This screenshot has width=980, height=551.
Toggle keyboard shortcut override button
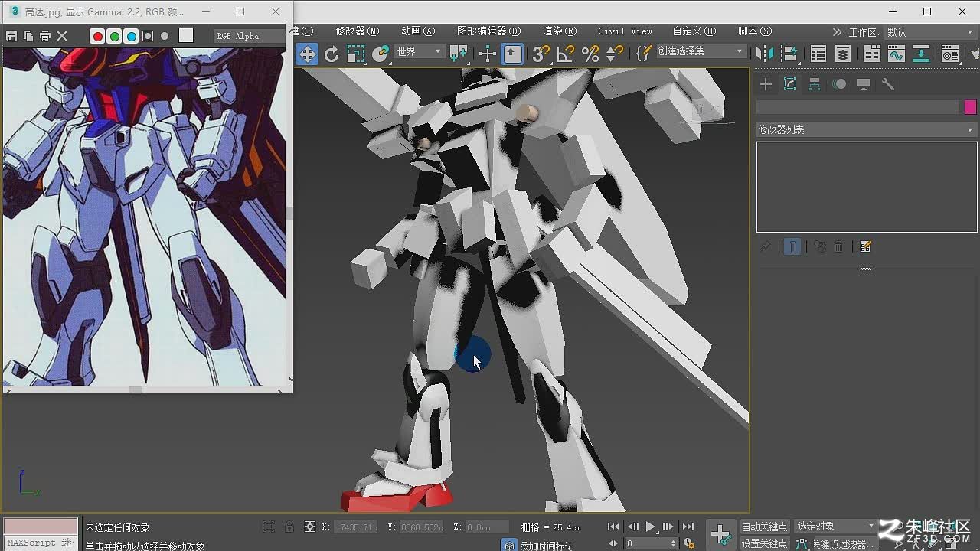pyautogui.click(x=512, y=54)
